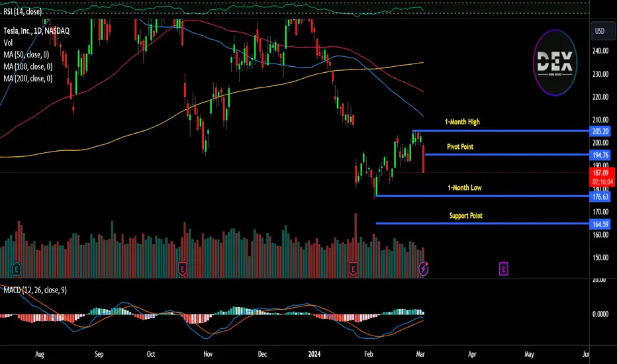The height and width of the screenshot is (364, 617).
Task: Click the 210.00 price axis label
Action: [x=600, y=120]
